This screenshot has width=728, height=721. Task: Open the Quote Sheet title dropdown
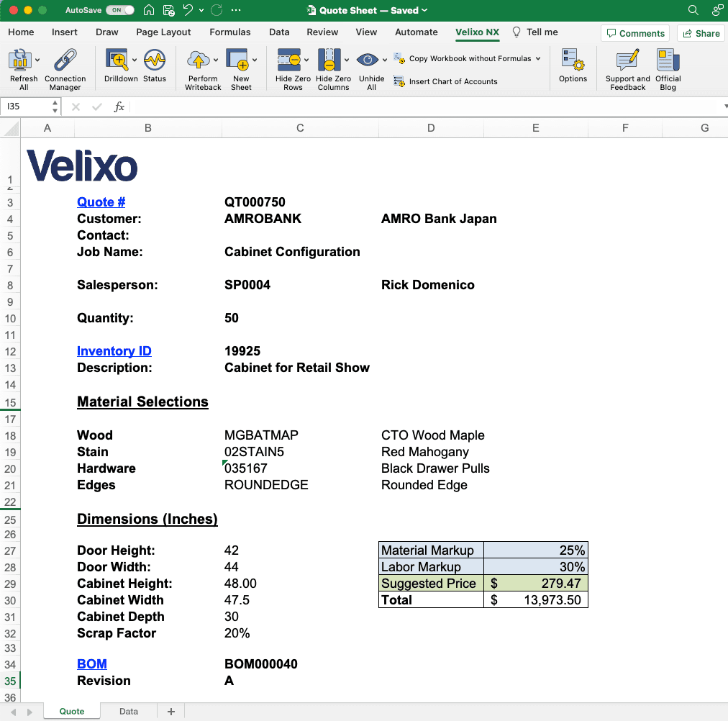pos(424,10)
